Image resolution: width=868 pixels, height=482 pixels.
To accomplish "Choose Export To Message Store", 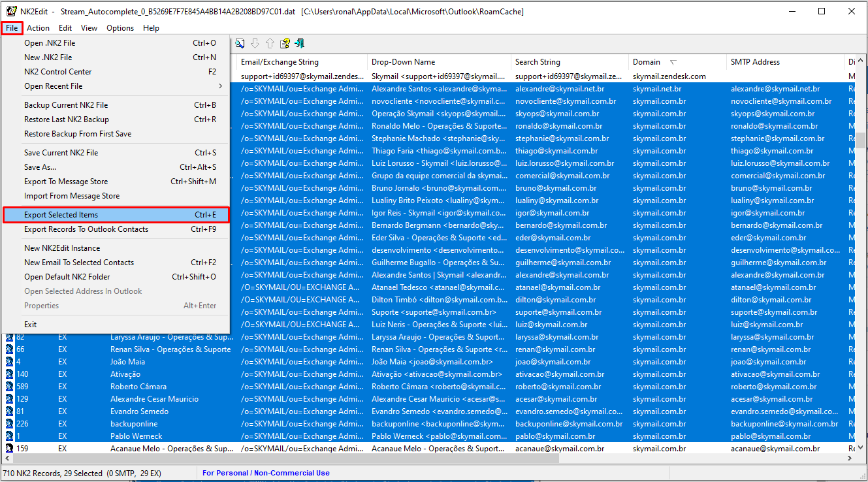I will [116, 182].
